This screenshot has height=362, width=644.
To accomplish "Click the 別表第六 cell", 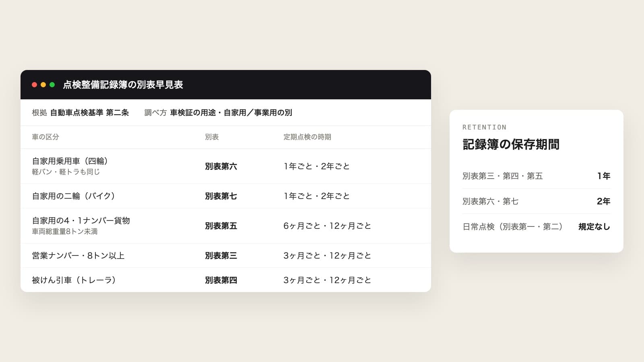I will pyautogui.click(x=221, y=166).
